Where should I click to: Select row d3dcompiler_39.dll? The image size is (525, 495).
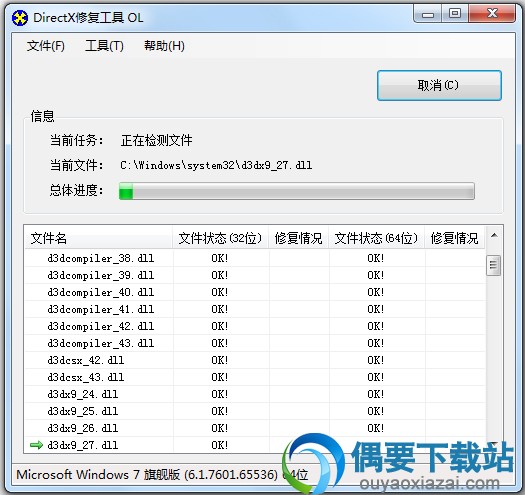[x=255, y=275]
